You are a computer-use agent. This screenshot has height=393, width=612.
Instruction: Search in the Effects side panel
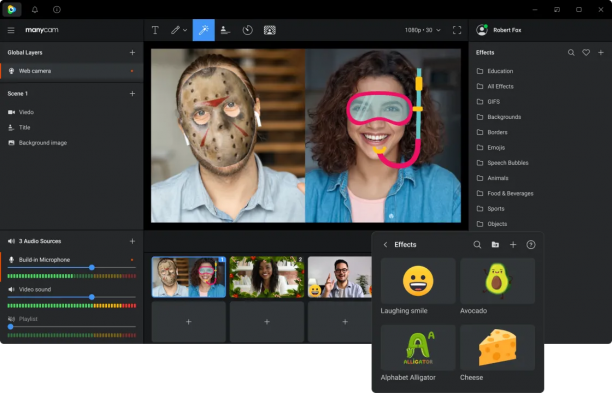click(x=571, y=52)
